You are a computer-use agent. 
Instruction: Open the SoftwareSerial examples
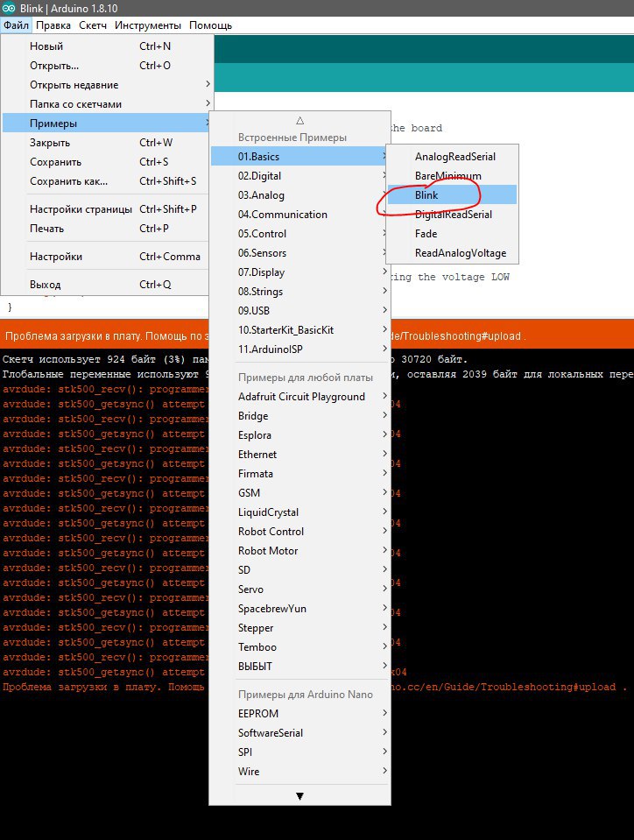tap(299, 733)
